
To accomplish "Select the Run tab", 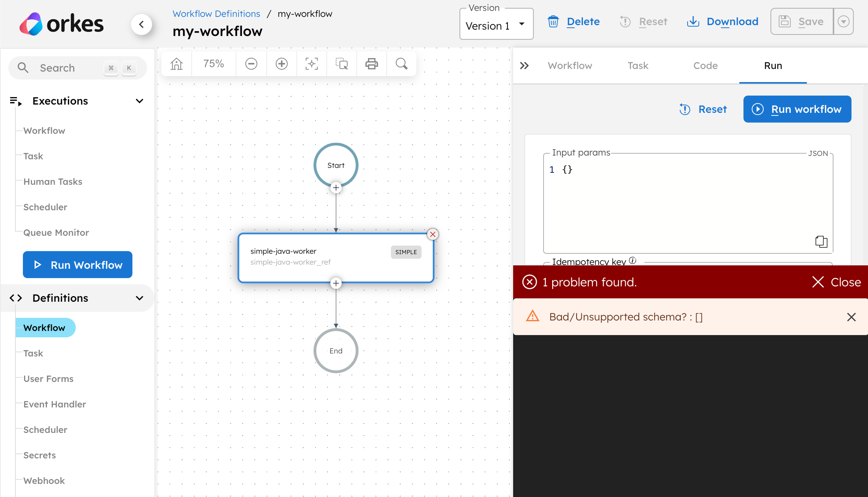I will click(x=773, y=66).
